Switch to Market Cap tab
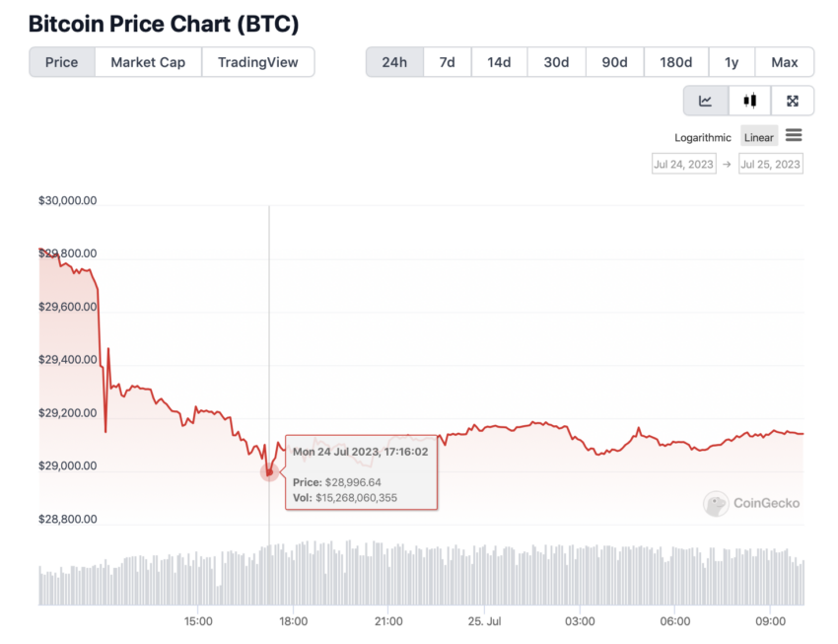Screen dimensions: 838x644 pyautogui.click(x=148, y=62)
